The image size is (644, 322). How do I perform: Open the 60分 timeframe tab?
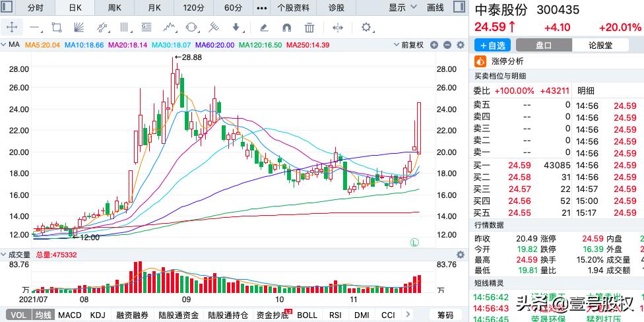233,8
